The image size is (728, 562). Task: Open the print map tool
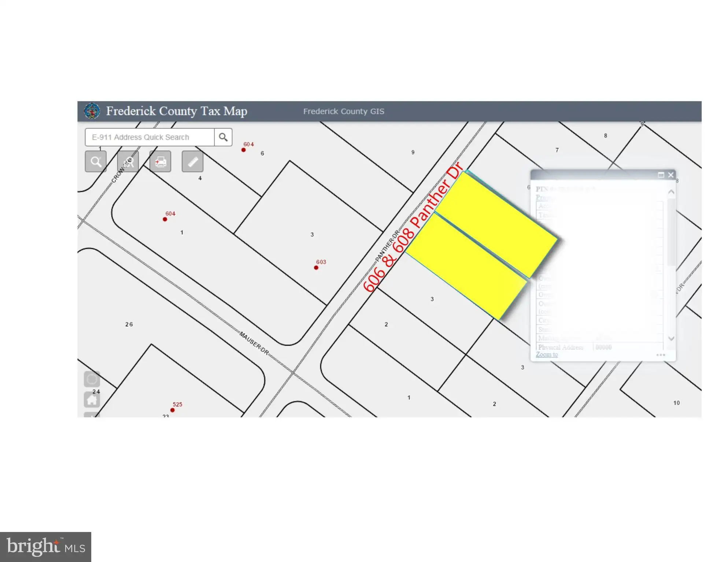[160, 161]
